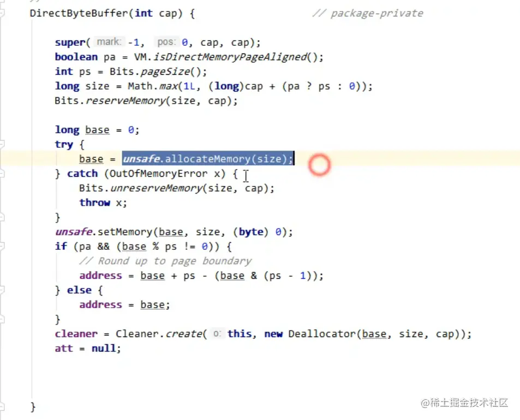Click the DirectByteBuffer constructor name
520x420 pixels.
(79, 13)
